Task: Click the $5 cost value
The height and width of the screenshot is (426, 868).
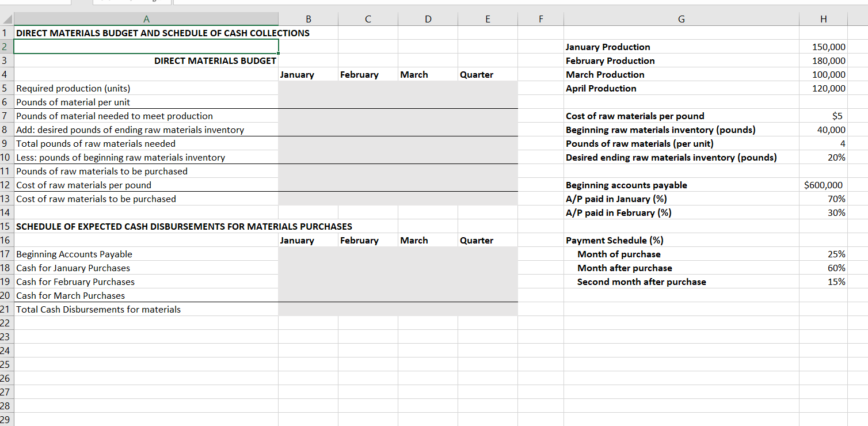Action: pyautogui.click(x=837, y=116)
